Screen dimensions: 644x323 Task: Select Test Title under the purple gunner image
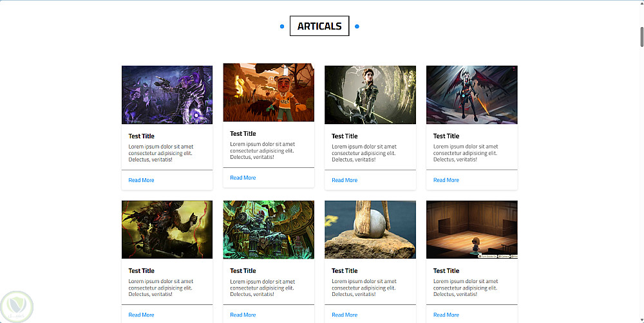pyautogui.click(x=141, y=136)
